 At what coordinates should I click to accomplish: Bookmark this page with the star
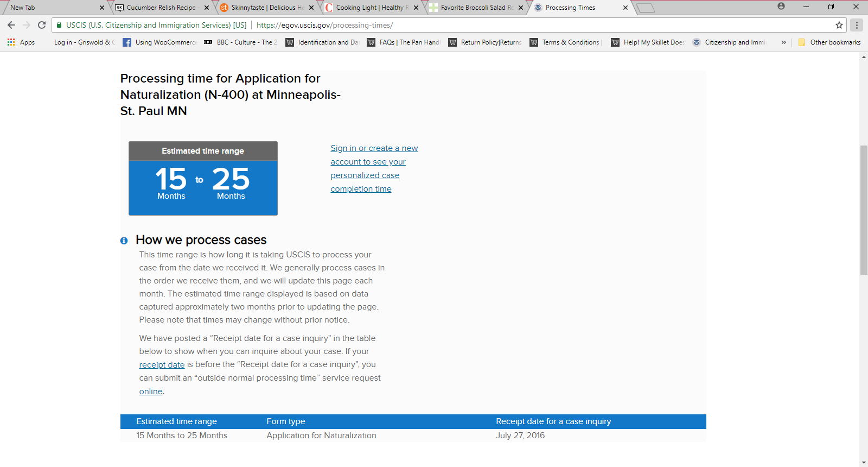point(839,25)
